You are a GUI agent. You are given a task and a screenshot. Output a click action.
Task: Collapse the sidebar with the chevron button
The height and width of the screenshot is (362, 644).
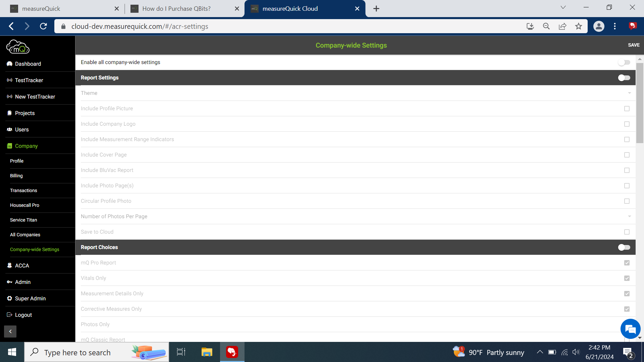10,331
